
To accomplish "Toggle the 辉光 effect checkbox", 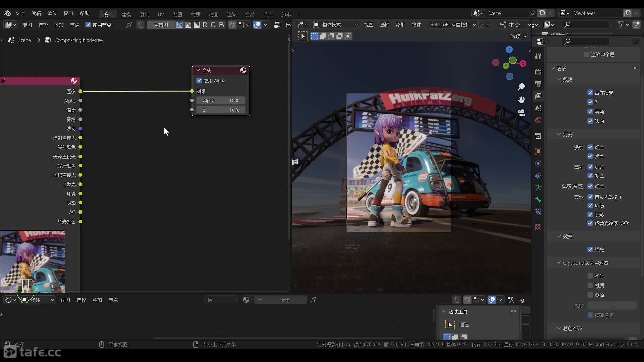I will click(x=590, y=249).
